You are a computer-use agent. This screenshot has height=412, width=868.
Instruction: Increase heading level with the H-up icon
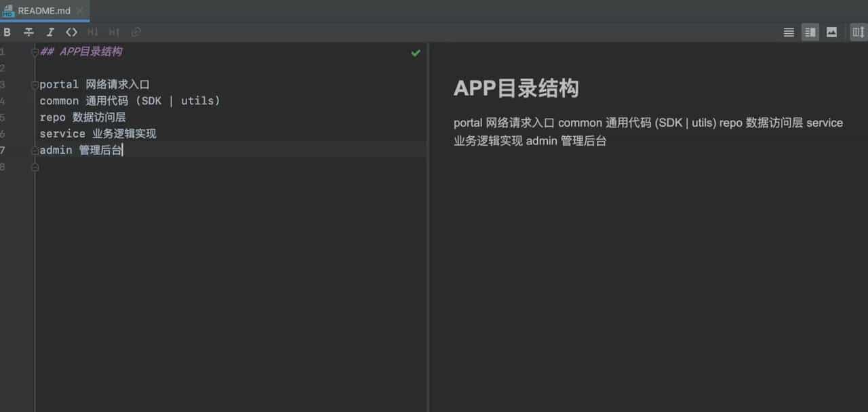click(114, 32)
